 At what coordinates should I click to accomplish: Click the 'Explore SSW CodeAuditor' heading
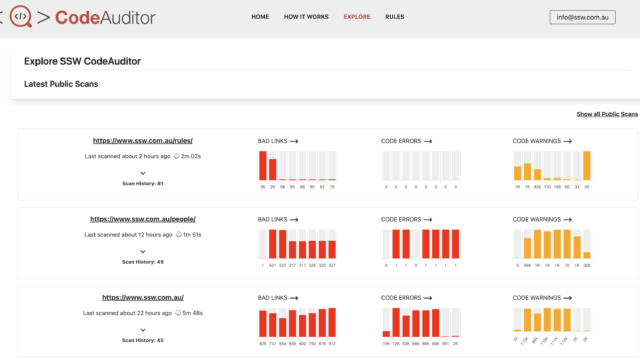pos(82,61)
